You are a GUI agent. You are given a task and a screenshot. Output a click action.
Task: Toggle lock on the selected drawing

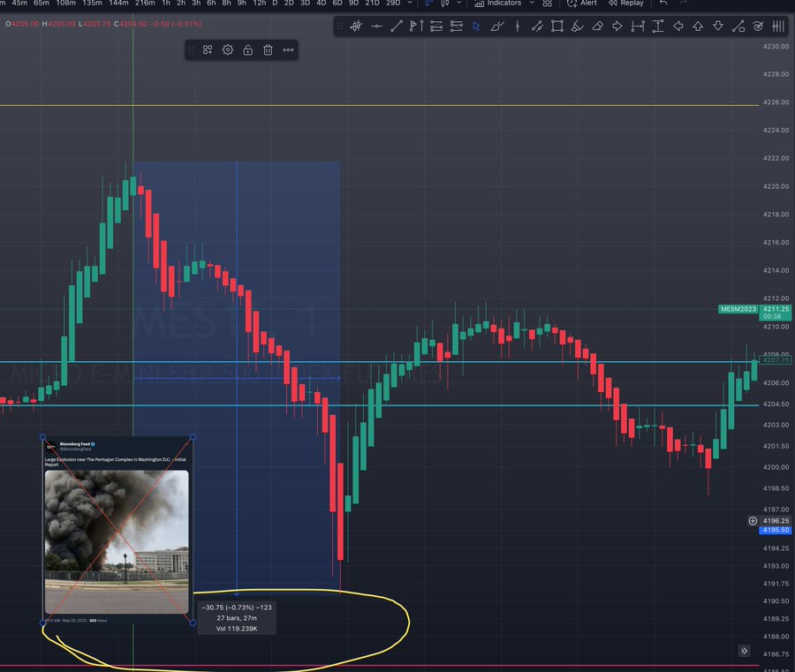(x=247, y=49)
